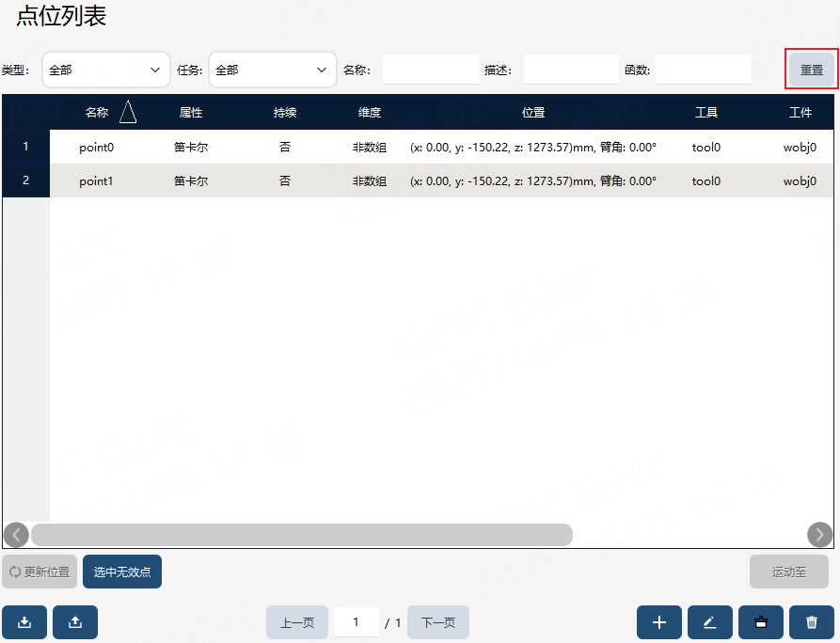Image resolution: width=840 pixels, height=643 pixels.
Task: Click wobj0 cell in point1 row
Action: tap(800, 180)
